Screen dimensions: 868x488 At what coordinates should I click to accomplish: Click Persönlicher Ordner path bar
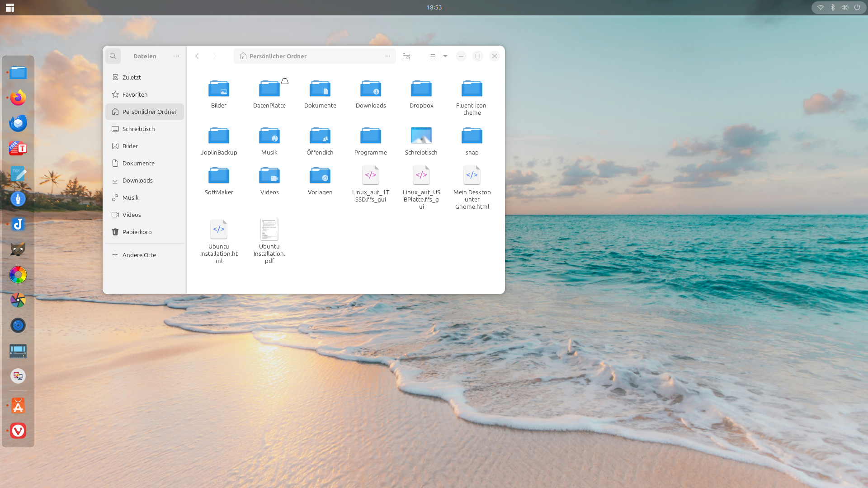click(315, 56)
